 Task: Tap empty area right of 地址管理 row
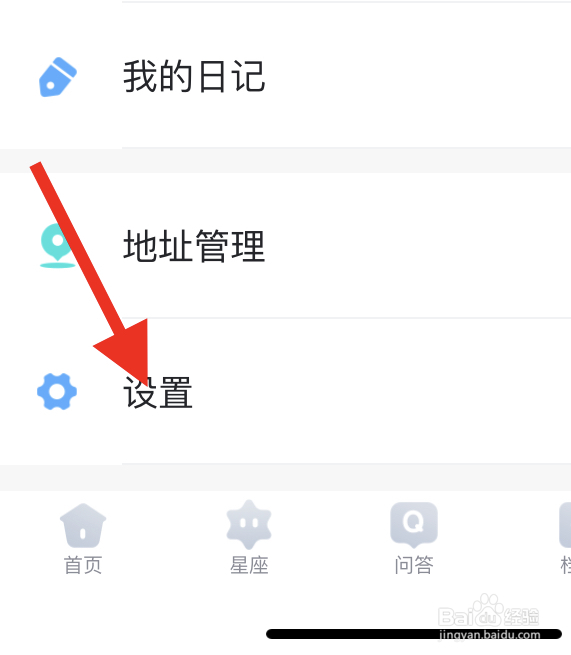[x=418, y=246]
